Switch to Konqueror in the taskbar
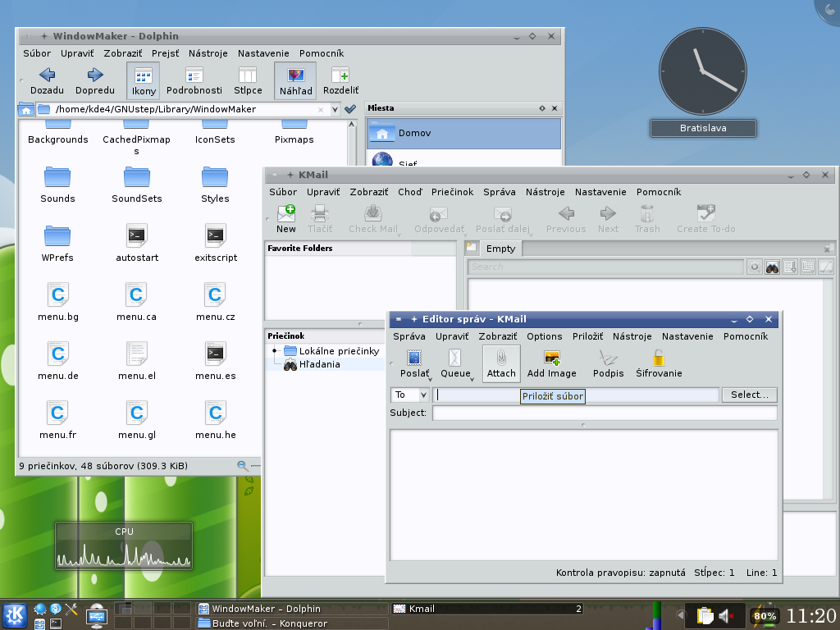840x630 pixels. [291, 623]
